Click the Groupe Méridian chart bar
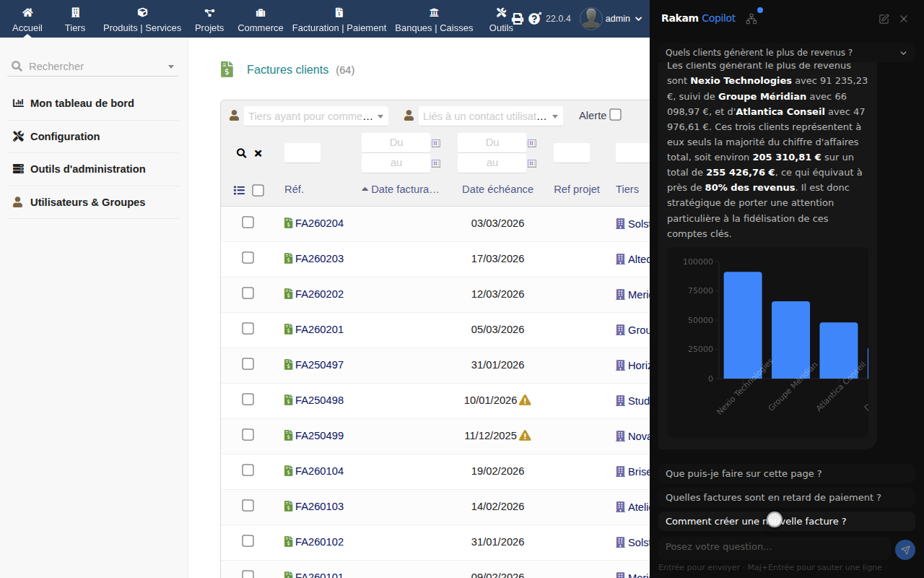This screenshot has width=924, height=578. [790, 340]
